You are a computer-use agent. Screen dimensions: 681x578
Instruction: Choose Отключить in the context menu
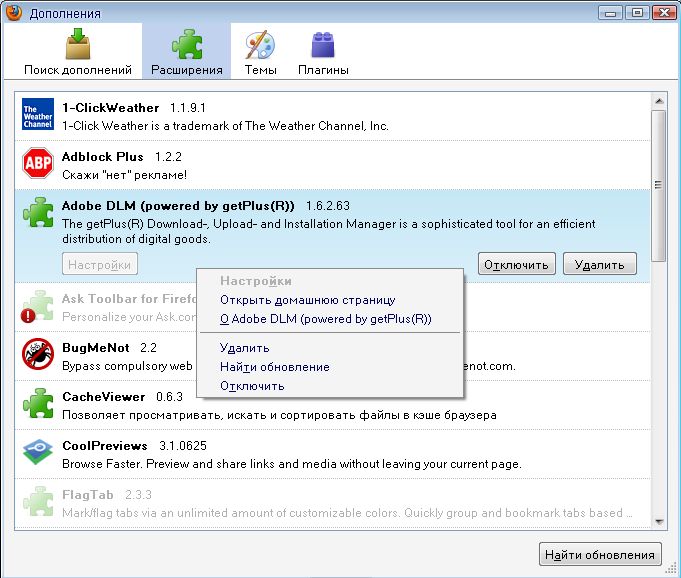[330, 386]
